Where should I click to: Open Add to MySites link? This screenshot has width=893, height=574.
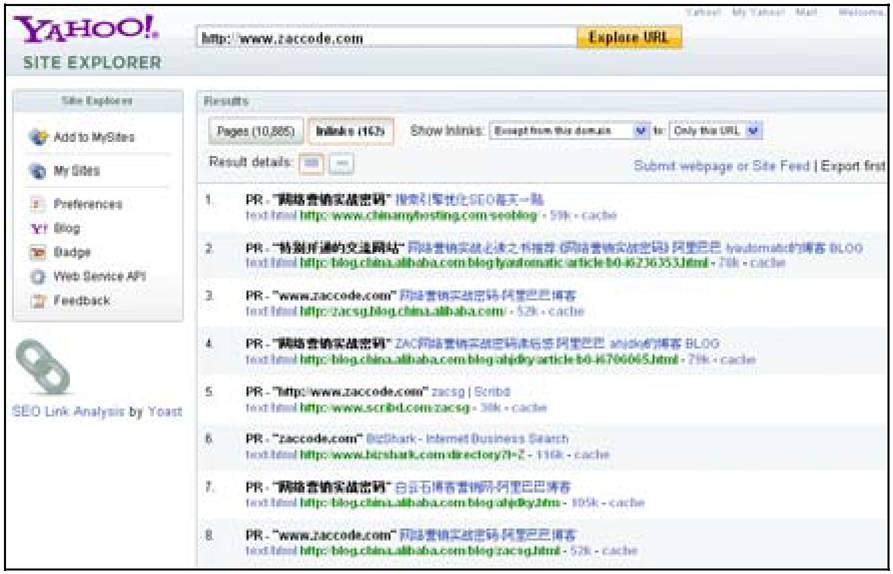click(94, 137)
